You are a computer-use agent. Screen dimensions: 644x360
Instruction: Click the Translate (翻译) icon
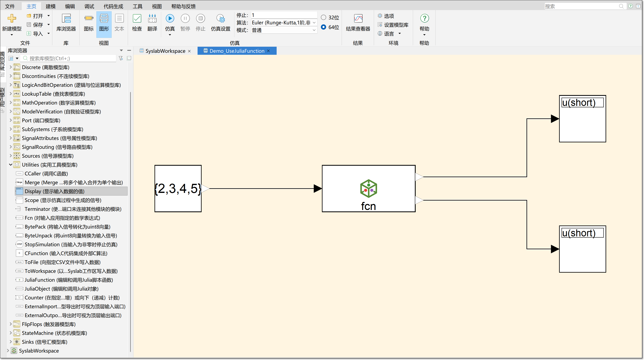(x=152, y=19)
